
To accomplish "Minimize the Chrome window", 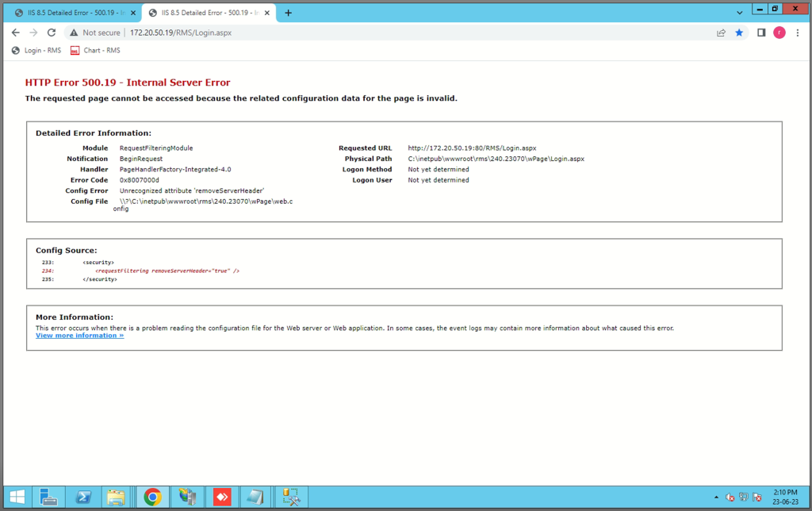I will pyautogui.click(x=760, y=9).
